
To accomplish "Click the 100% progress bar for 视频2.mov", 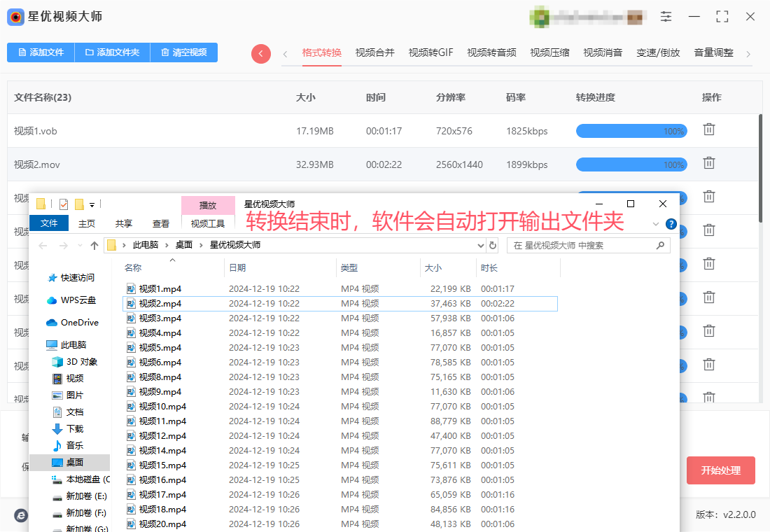I will click(x=631, y=164).
